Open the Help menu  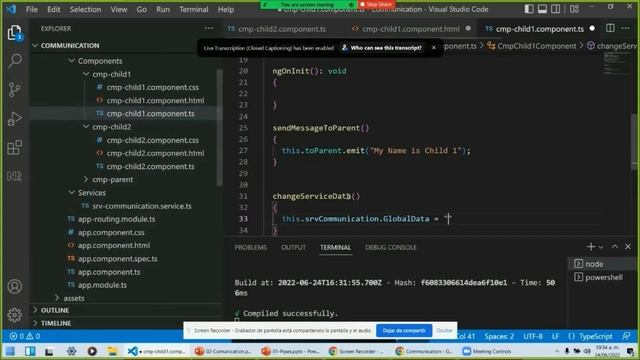(226, 9)
